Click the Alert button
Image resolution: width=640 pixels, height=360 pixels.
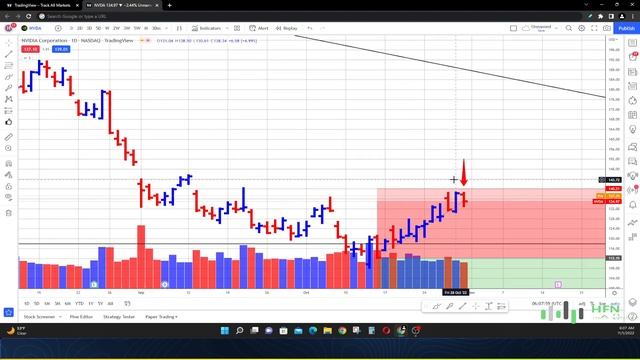259,28
